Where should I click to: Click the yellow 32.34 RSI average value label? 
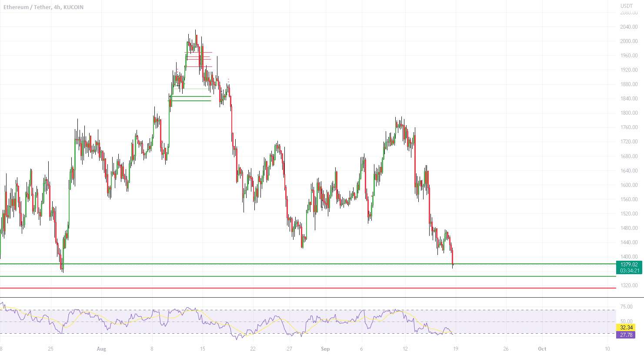click(x=626, y=328)
